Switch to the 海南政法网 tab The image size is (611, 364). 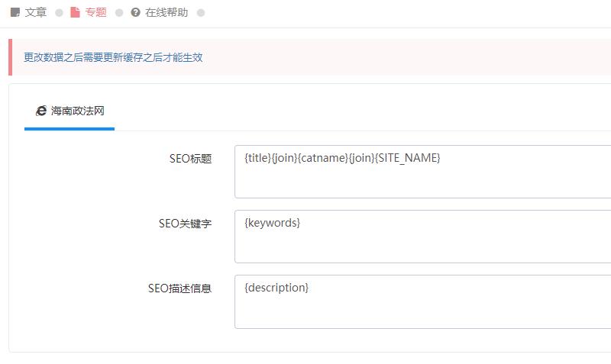(x=70, y=111)
